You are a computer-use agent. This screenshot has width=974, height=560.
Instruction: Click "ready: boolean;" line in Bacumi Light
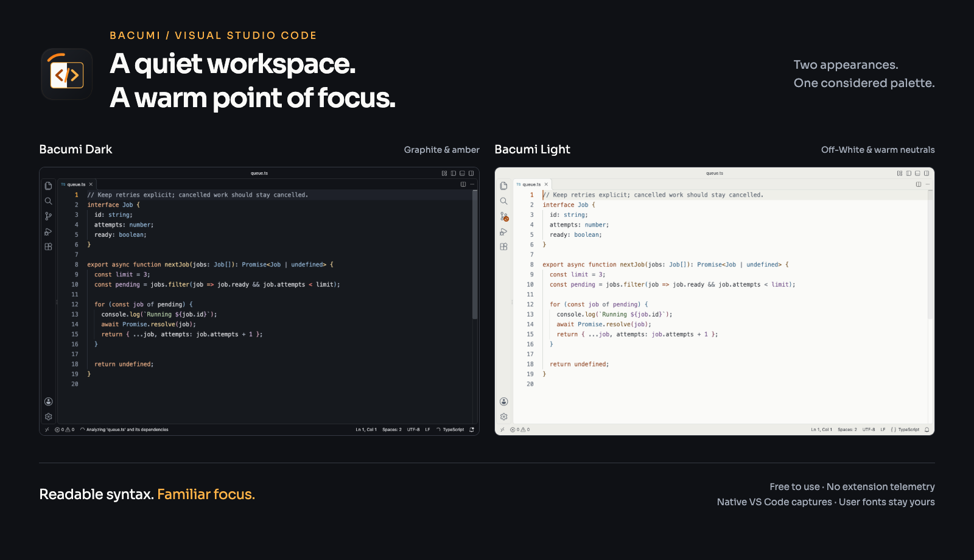pyautogui.click(x=576, y=235)
